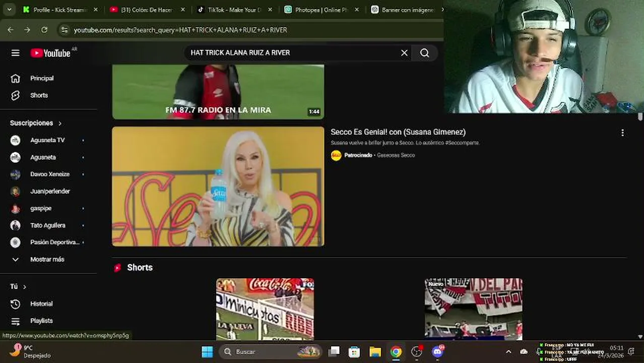This screenshot has width=644, height=363.
Task: Click the Gaseosas Secco advertiser logo
Action: [336, 155]
